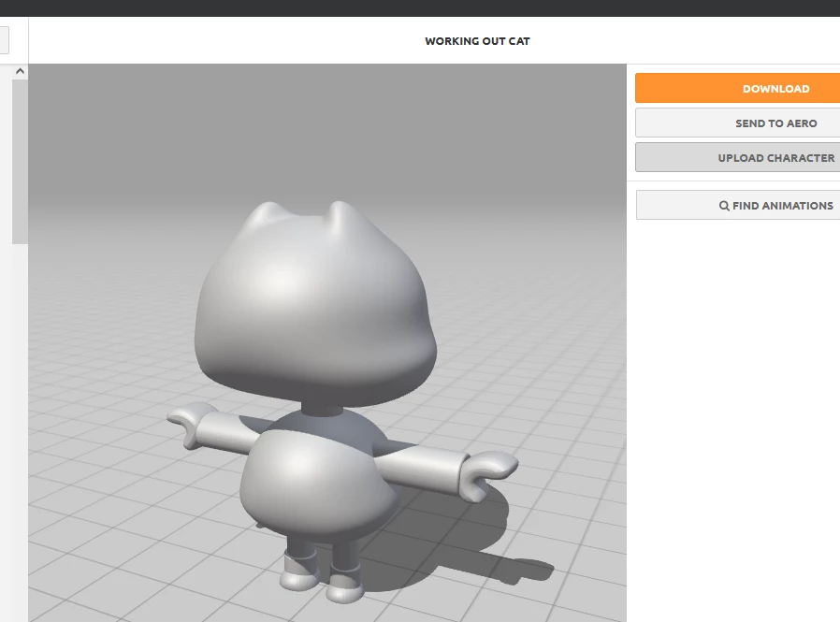
Task: Click the orange Download button
Action: (x=738, y=88)
